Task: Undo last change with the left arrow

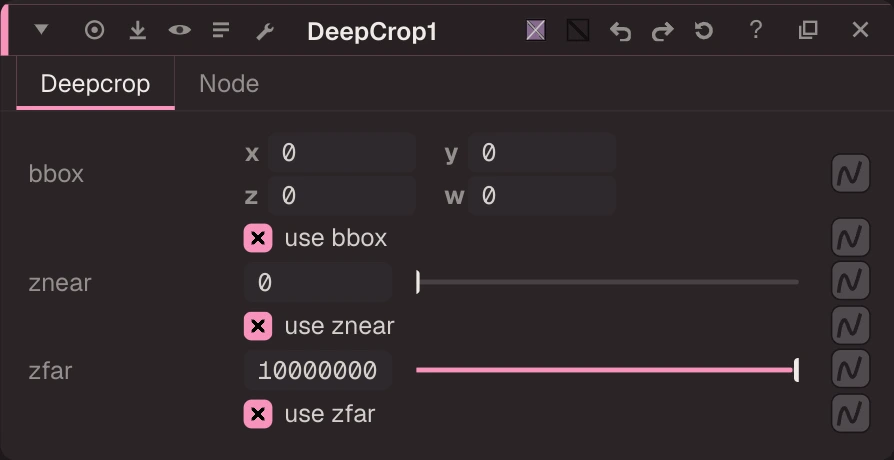Action: click(620, 31)
